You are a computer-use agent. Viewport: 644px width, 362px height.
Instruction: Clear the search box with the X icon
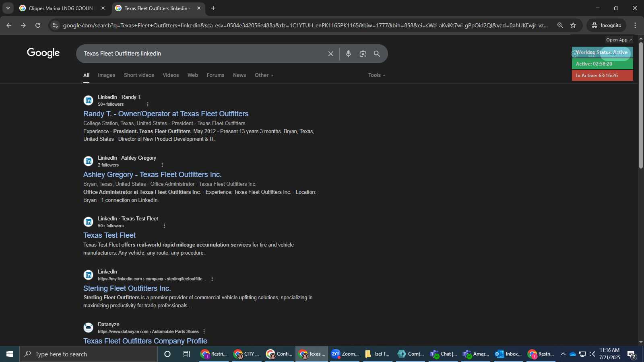[x=331, y=53]
